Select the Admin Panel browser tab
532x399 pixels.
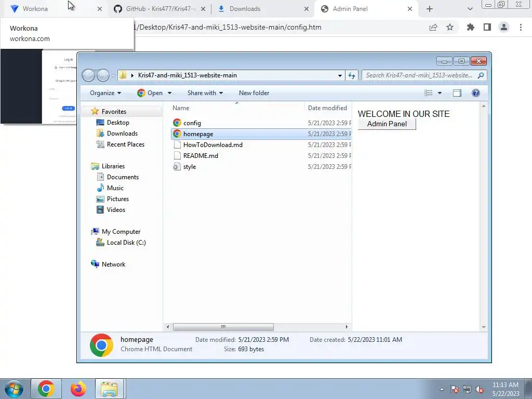pos(366,9)
